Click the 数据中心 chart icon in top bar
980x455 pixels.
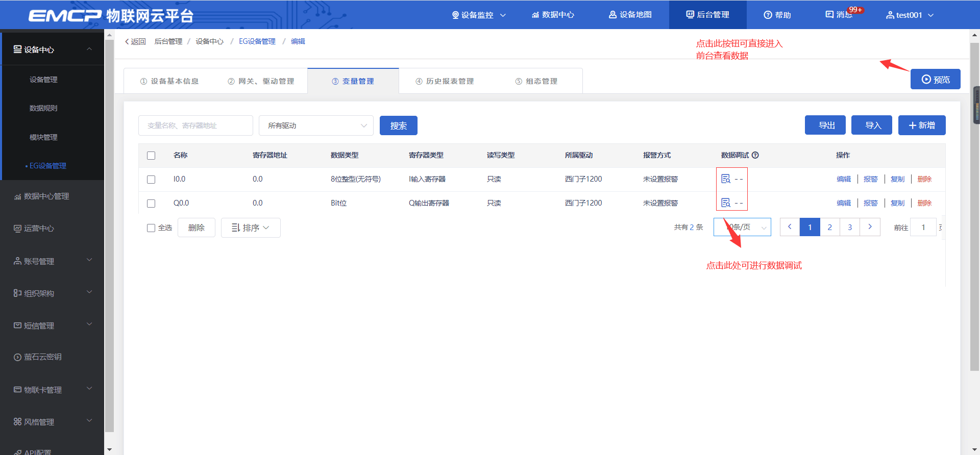click(535, 15)
